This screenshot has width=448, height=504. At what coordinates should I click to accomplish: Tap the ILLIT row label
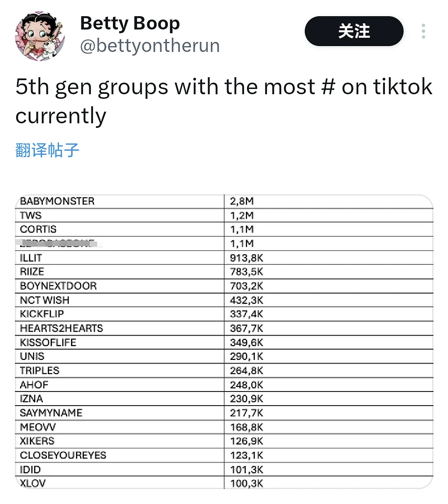(31, 258)
